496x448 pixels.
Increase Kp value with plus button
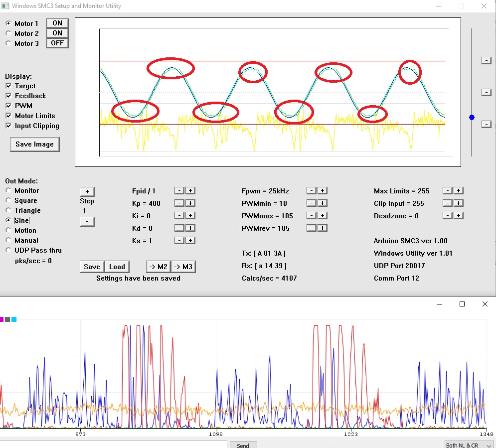[190, 203]
